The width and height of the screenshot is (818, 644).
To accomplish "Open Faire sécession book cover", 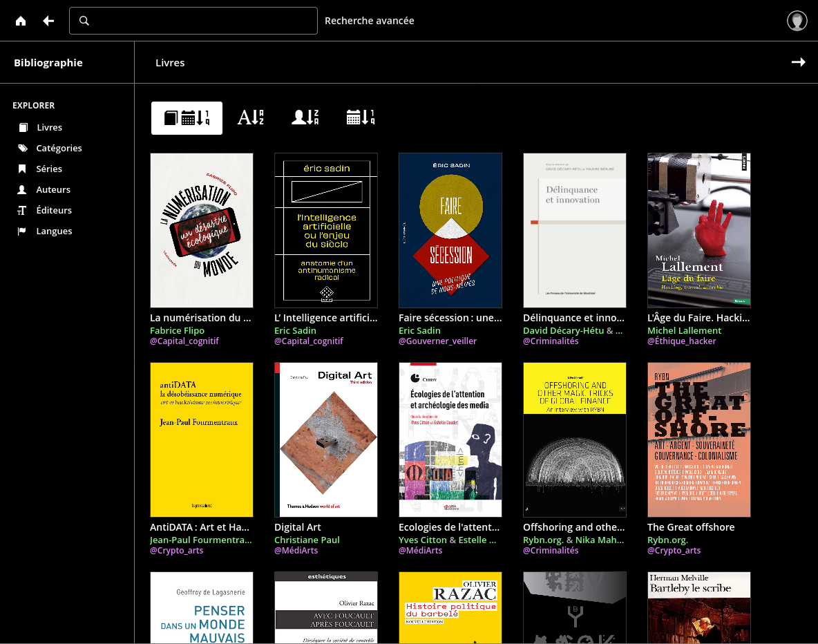I will (x=450, y=230).
